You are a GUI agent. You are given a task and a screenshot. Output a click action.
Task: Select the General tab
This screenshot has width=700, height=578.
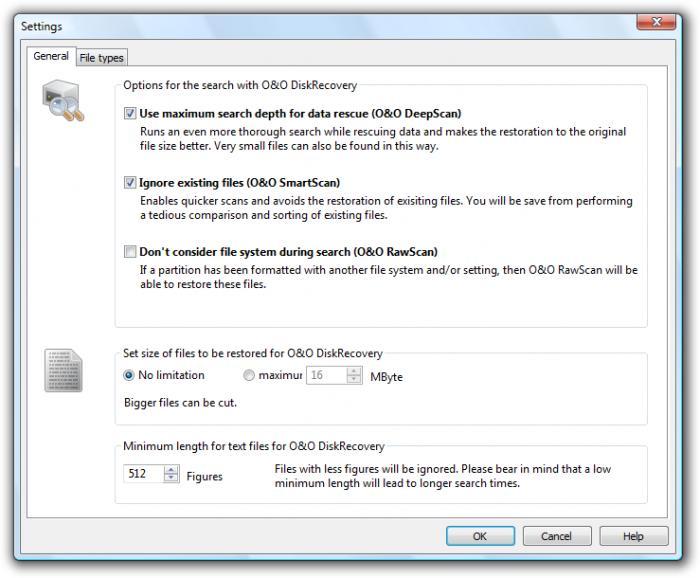point(51,56)
